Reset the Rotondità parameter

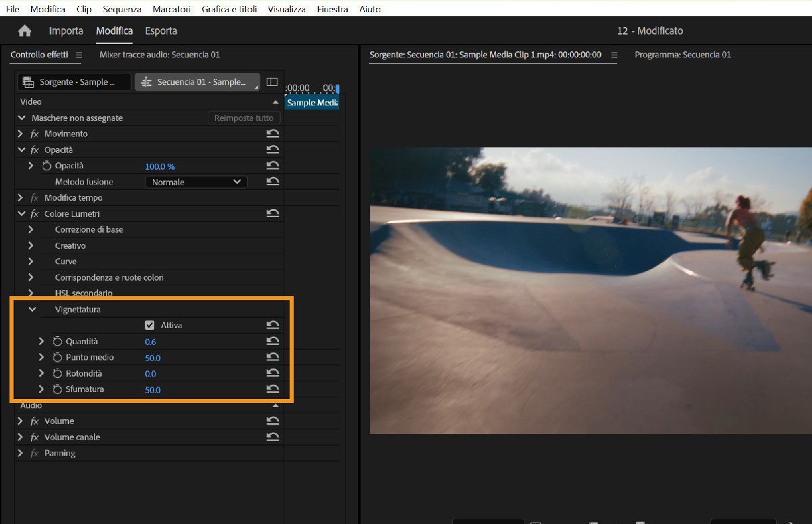[273, 373]
